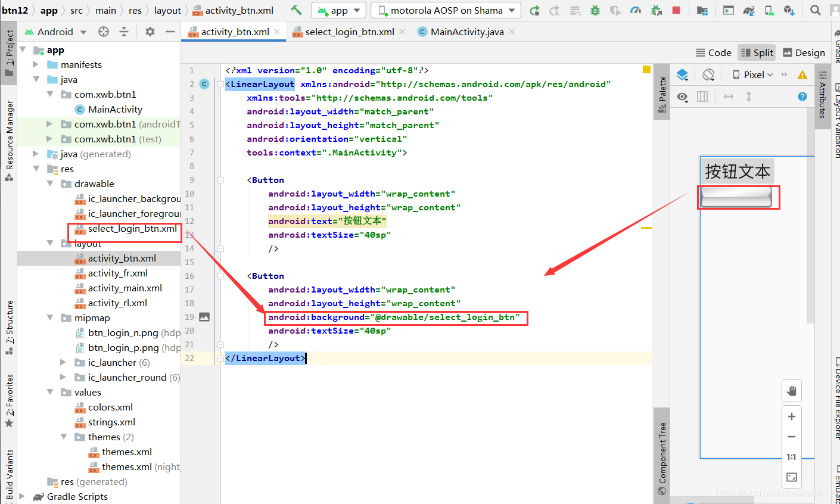Open the AVD Manager icon

click(x=769, y=10)
